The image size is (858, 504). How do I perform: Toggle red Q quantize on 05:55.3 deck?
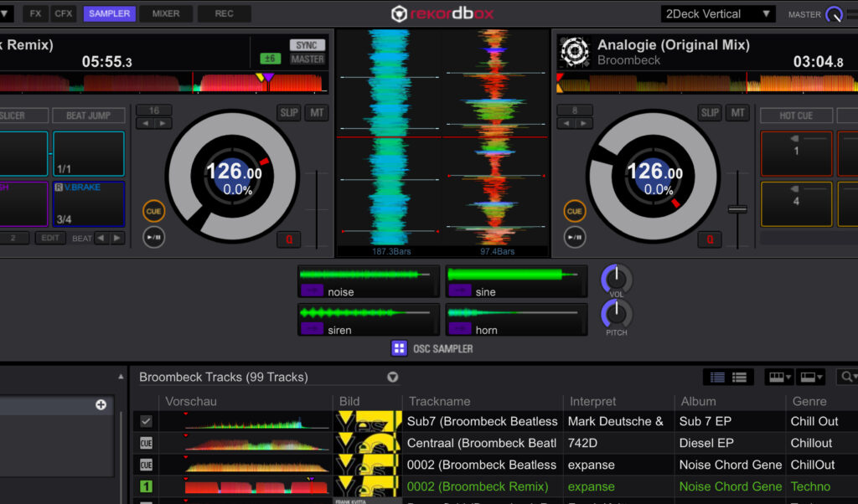pos(289,239)
